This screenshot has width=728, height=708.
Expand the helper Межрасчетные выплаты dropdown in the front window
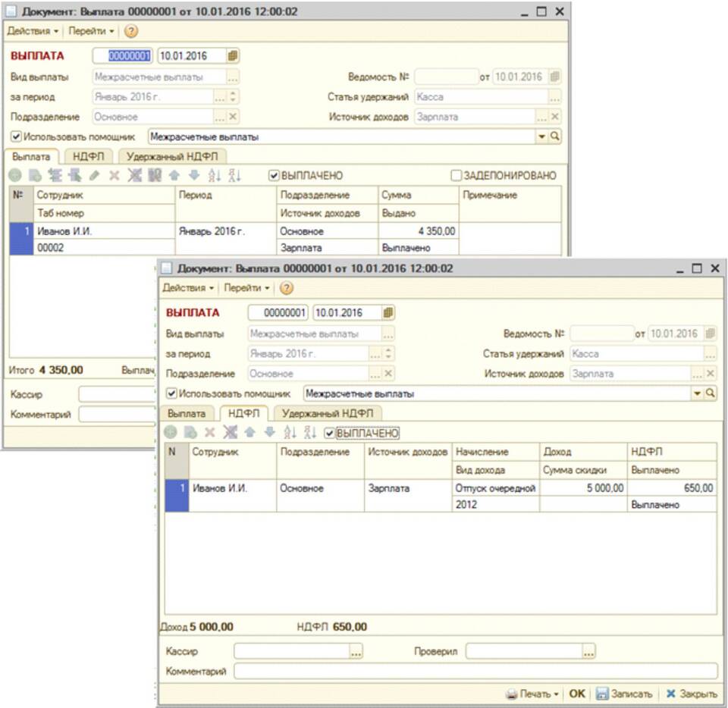pos(697,393)
